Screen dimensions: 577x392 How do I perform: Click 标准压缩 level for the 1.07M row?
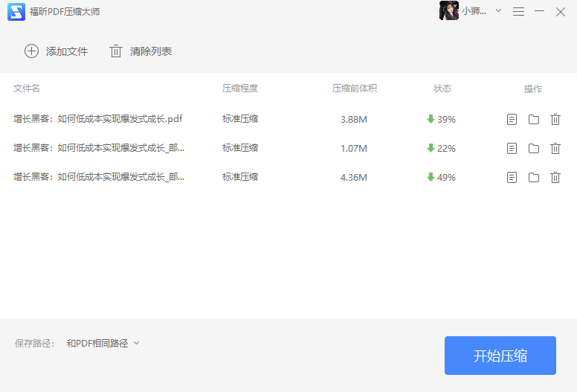240,148
